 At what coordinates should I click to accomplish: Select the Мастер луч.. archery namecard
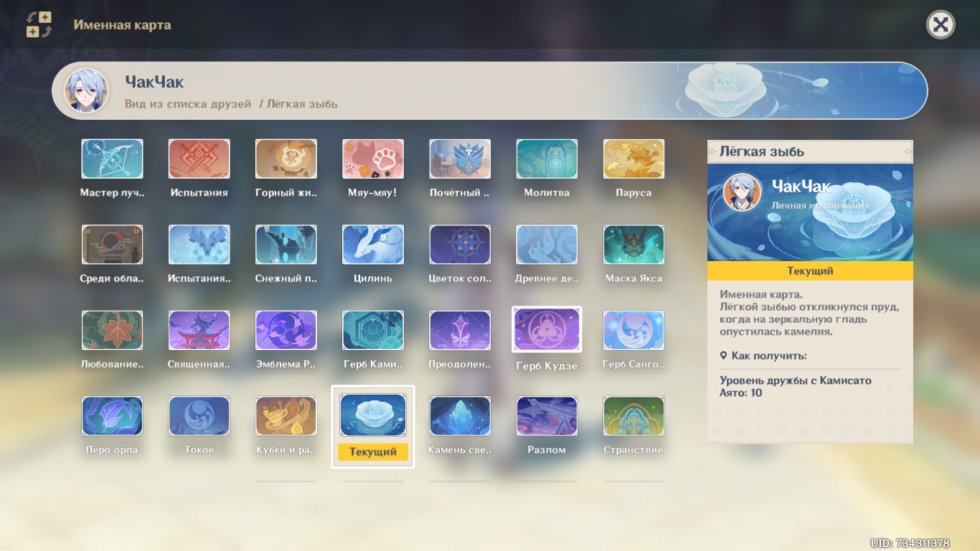[x=112, y=159]
